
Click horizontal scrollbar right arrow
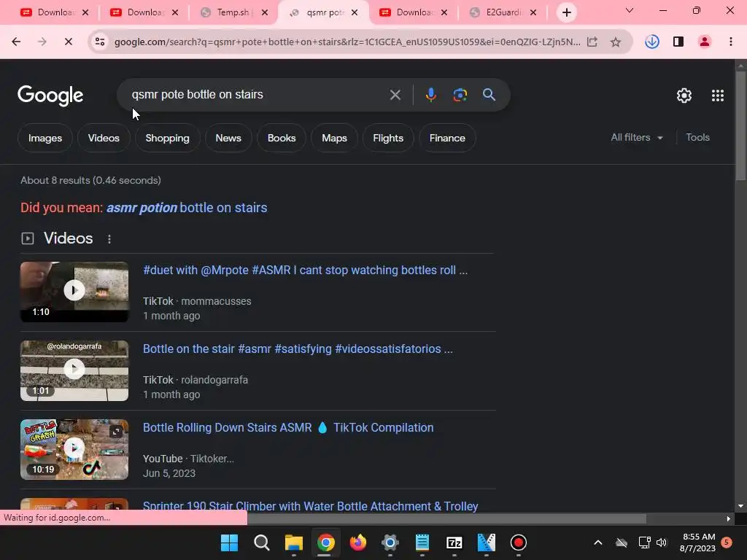(x=728, y=518)
